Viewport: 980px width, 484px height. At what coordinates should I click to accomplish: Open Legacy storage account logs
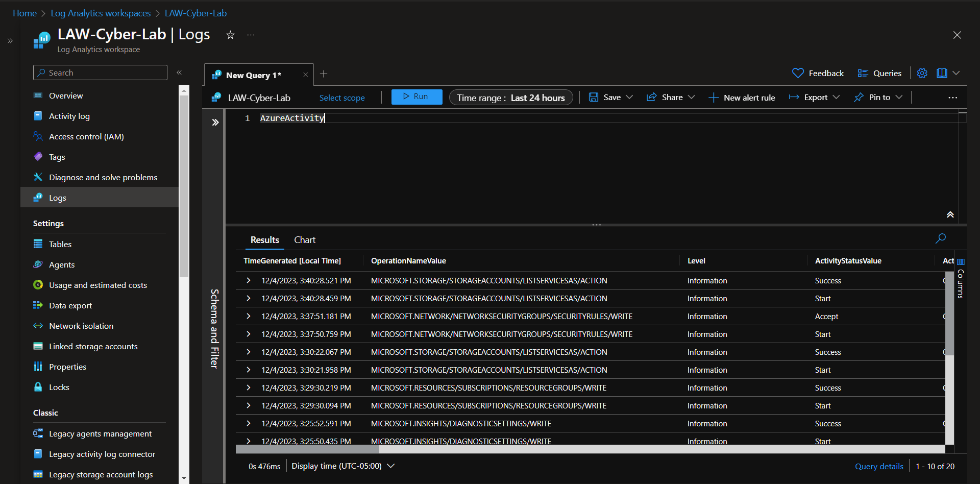click(x=100, y=474)
